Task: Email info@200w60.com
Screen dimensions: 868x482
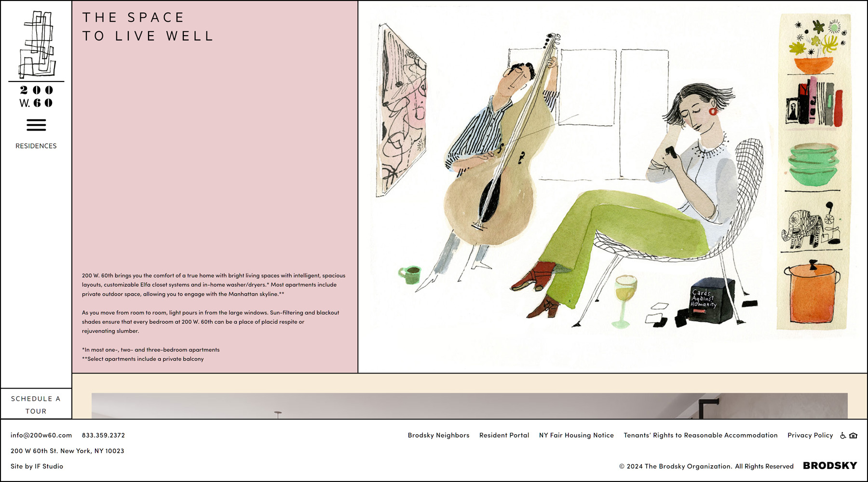Action: coord(41,435)
